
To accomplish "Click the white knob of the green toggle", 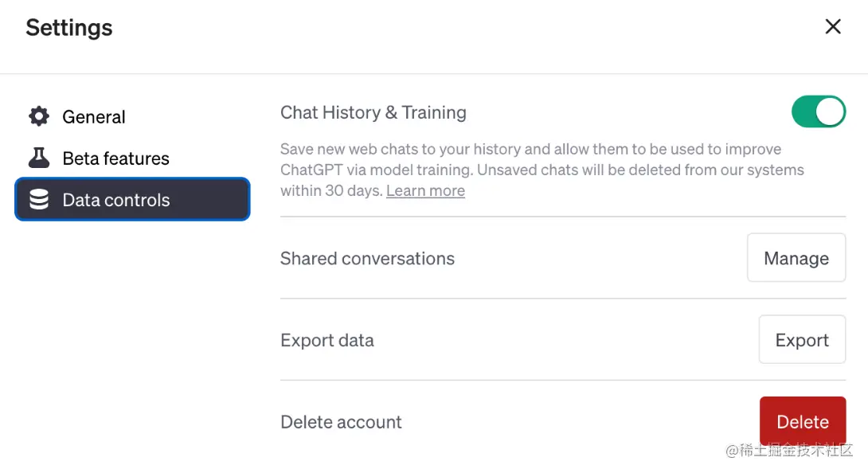I will [829, 111].
